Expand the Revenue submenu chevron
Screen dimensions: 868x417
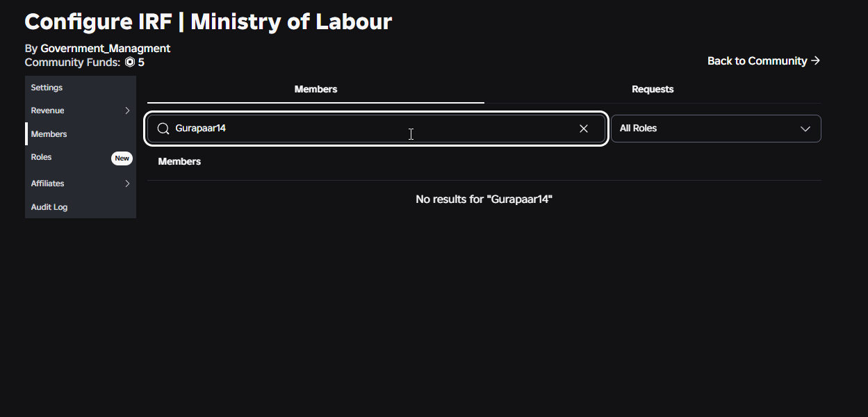[x=127, y=111]
